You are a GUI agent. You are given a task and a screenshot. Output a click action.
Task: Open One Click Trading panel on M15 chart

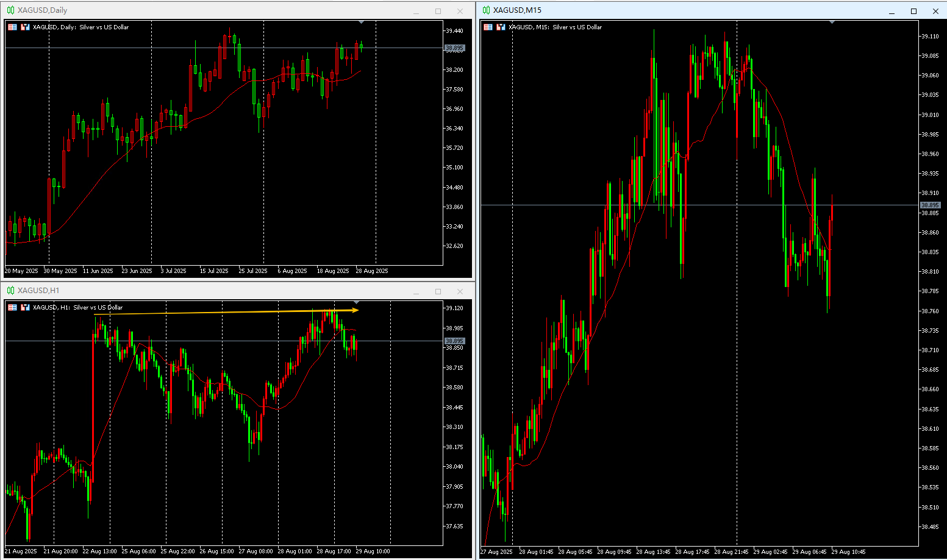pyautogui.click(x=488, y=27)
